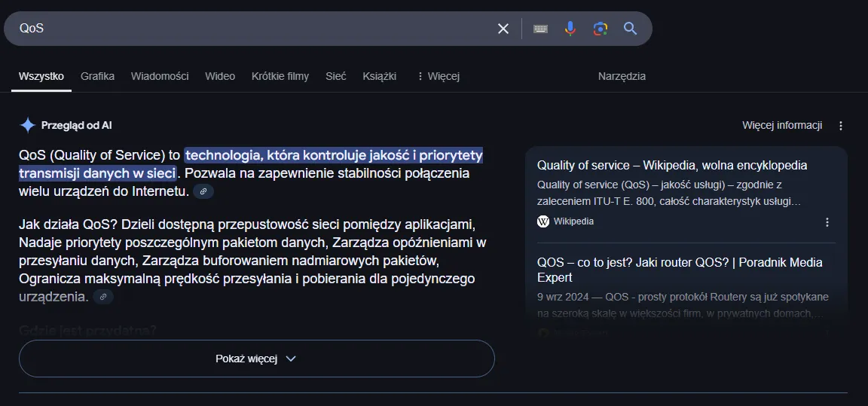Open 'QOS – co to jest?' Media Expert link

(680, 270)
